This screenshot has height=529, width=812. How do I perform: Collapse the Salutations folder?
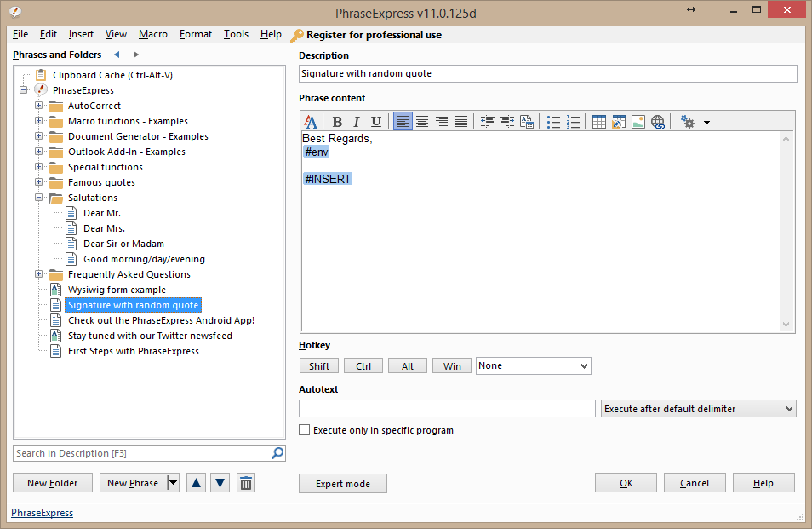pos(39,198)
